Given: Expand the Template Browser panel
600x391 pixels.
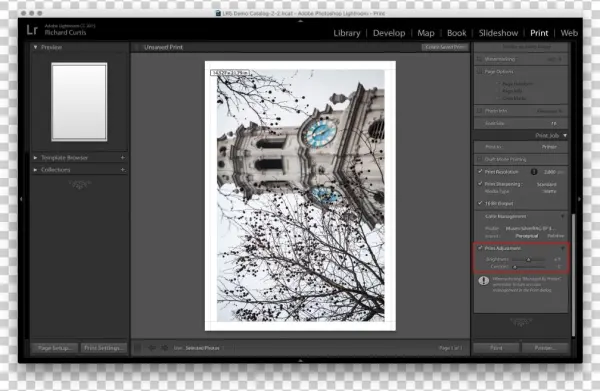Looking at the screenshot, I should [x=35, y=158].
